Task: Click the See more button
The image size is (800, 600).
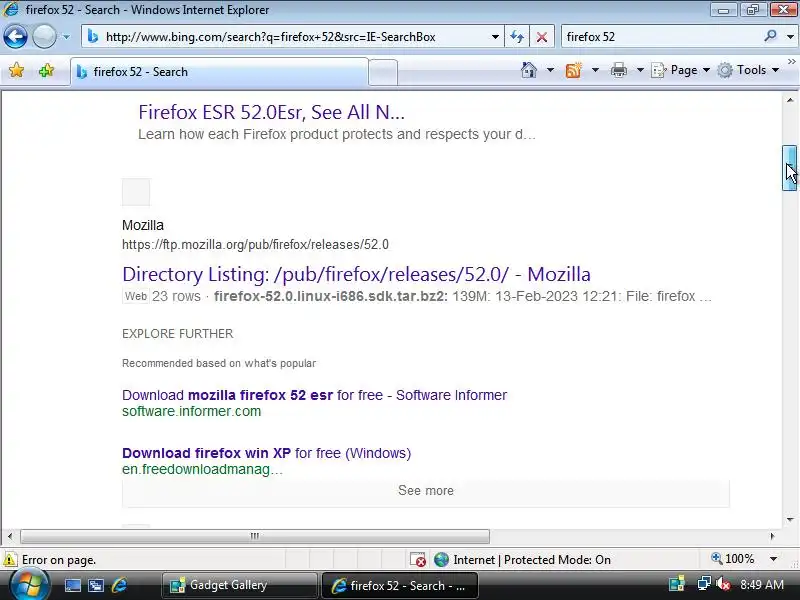Action: tap(426, 491)
